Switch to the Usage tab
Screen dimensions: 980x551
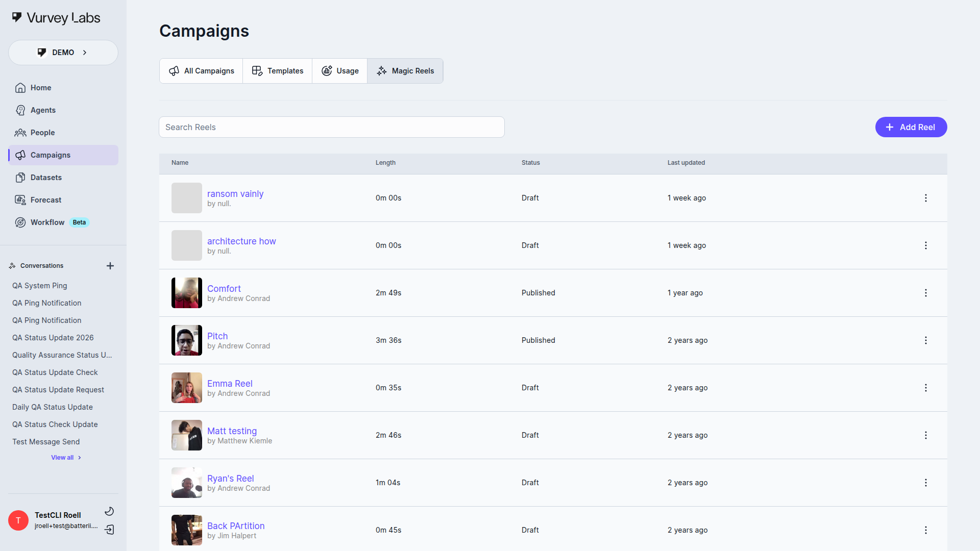click(339, 71)
